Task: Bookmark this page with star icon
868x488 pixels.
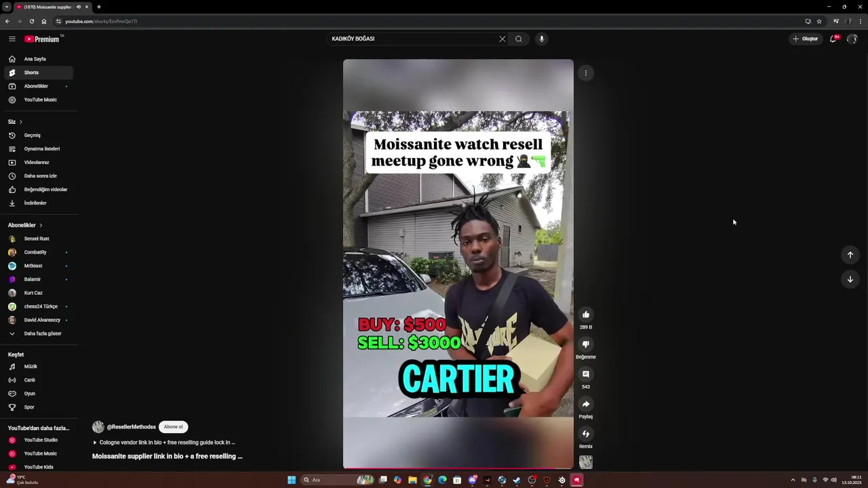Action: point(819,21)
